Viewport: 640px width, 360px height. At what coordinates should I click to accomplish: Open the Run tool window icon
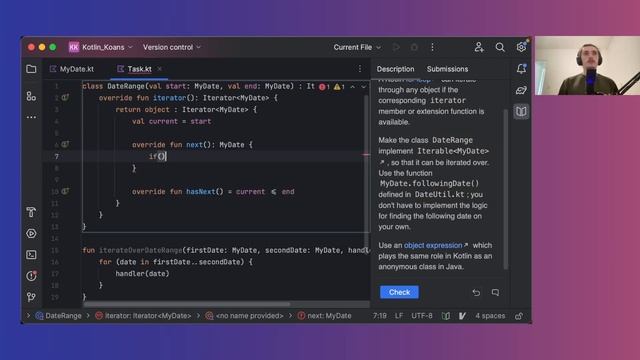[31, 233]
